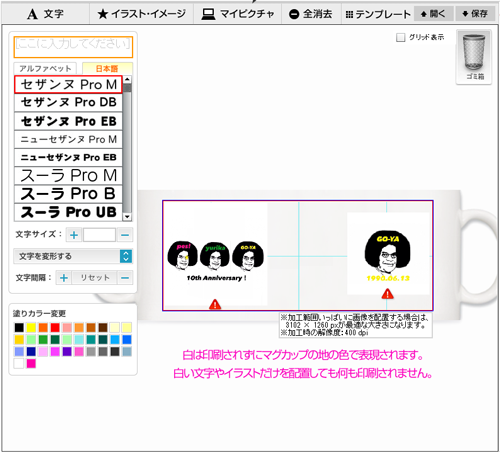Increase 文字サイズ with the plus icon
Image resolution: width=500 pixels, height=452 pixels.
point(74,235)
